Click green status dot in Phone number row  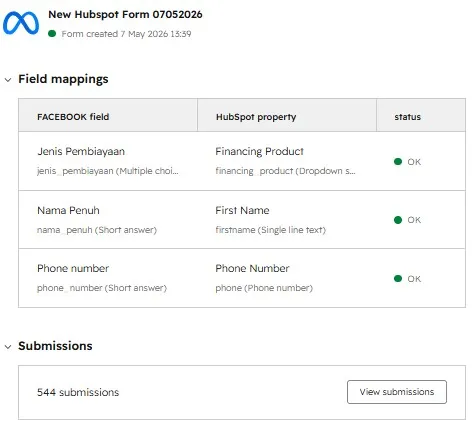click(x=398, y=278)
